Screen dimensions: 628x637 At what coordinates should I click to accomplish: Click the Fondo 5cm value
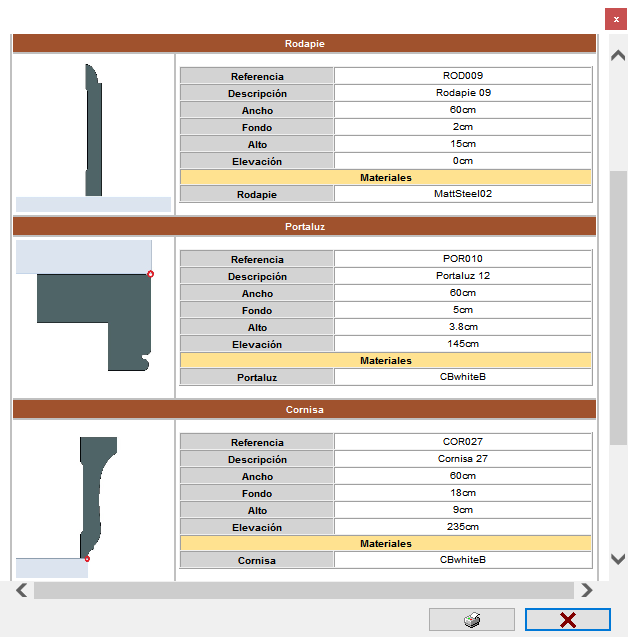[x=463, y=310]
